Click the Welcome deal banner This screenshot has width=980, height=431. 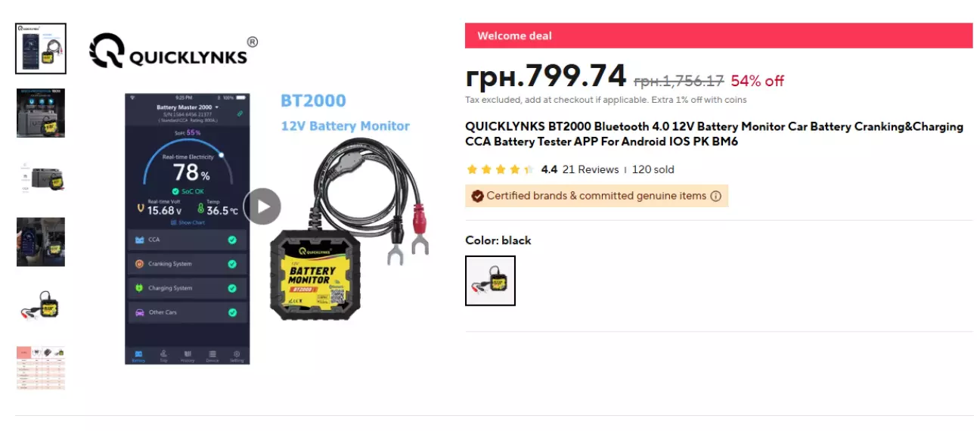click(x=718, y=36)
